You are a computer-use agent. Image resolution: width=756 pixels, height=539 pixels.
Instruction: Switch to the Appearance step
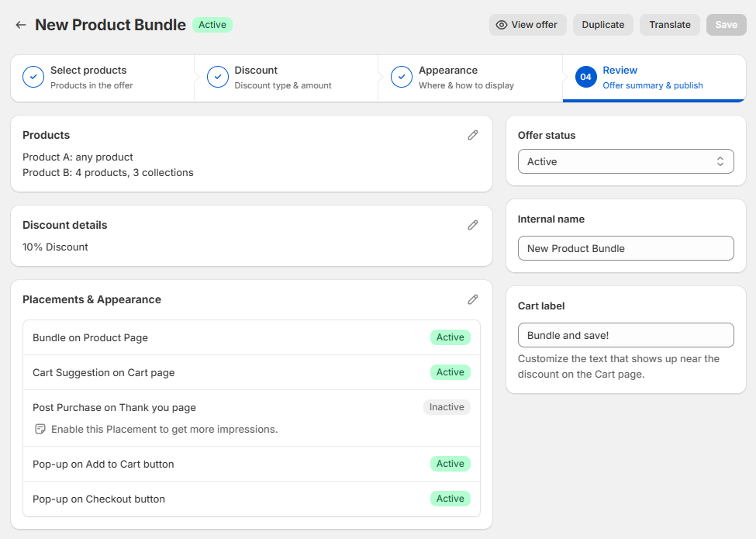471,78
